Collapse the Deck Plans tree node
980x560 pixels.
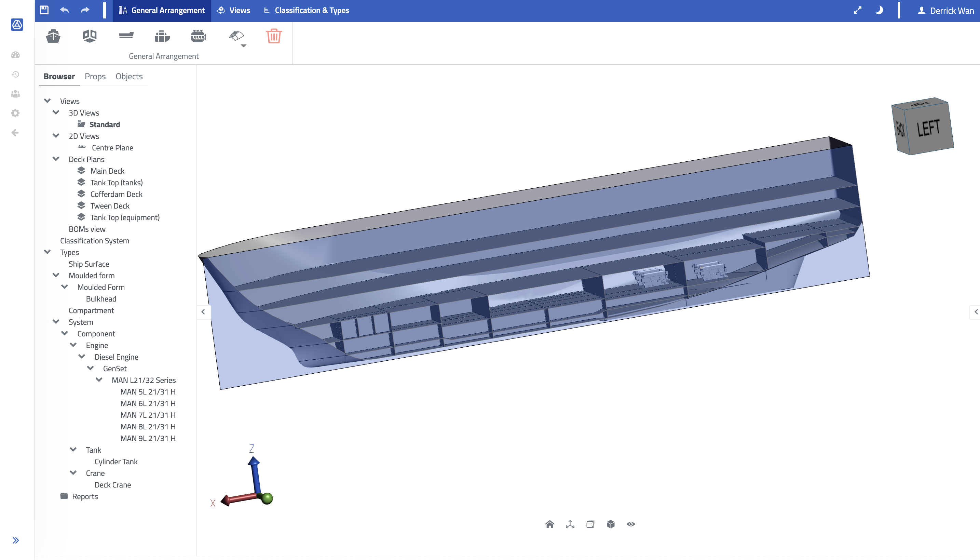pos(56,159)
